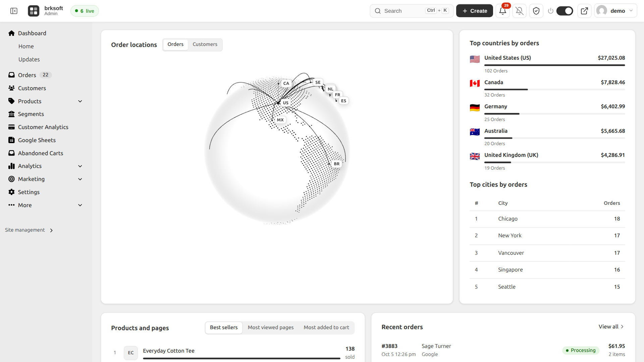Viewport: 644px width, 362px height.
Task: Click View all recent orders
Action: tap(611, 327)
